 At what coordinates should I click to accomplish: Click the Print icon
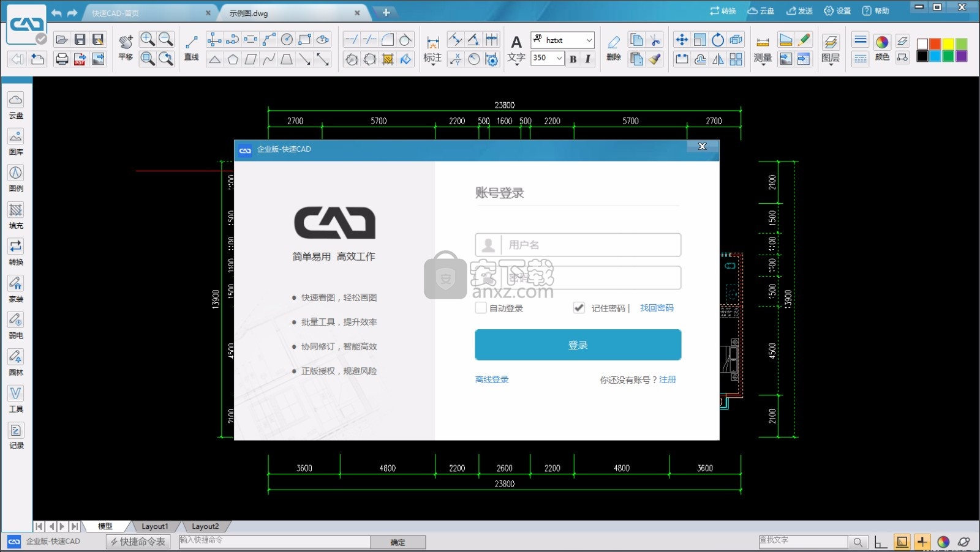click(62, 59)
